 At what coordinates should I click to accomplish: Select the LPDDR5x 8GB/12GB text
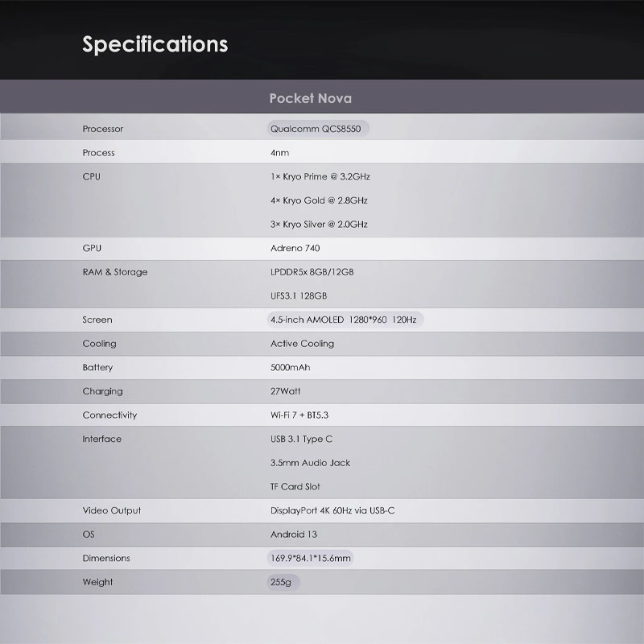[312, 272]
